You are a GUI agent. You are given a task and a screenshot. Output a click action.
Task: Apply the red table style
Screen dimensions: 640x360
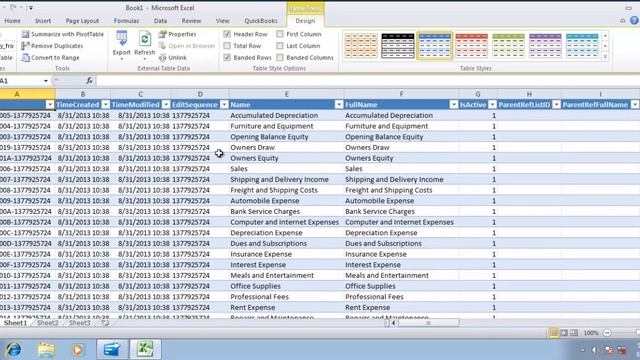(471, 46)
